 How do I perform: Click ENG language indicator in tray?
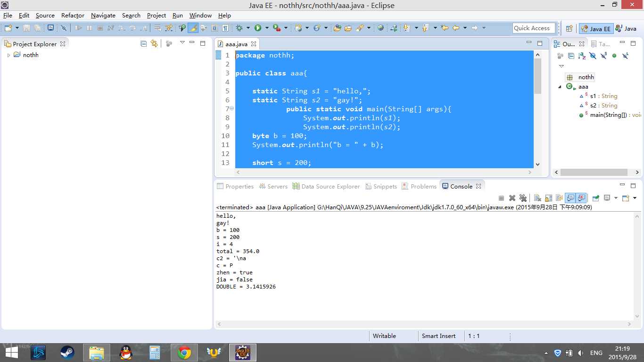(596, 353)
